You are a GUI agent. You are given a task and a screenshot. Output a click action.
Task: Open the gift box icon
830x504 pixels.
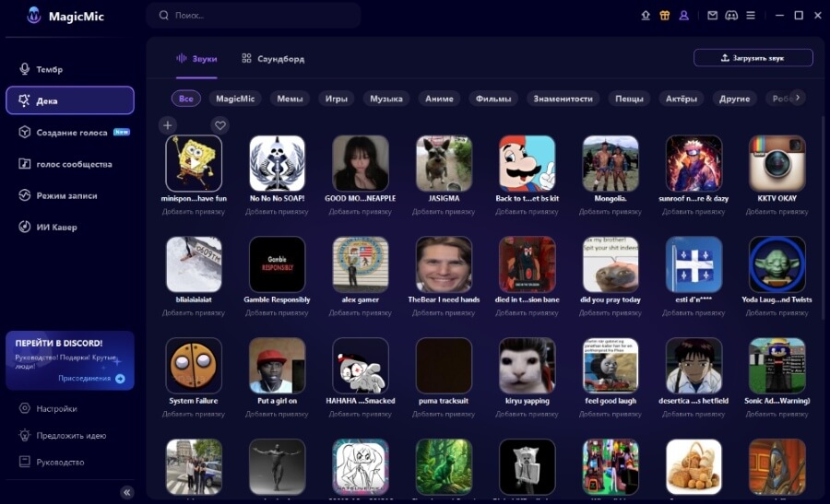[x=664, y=16]
